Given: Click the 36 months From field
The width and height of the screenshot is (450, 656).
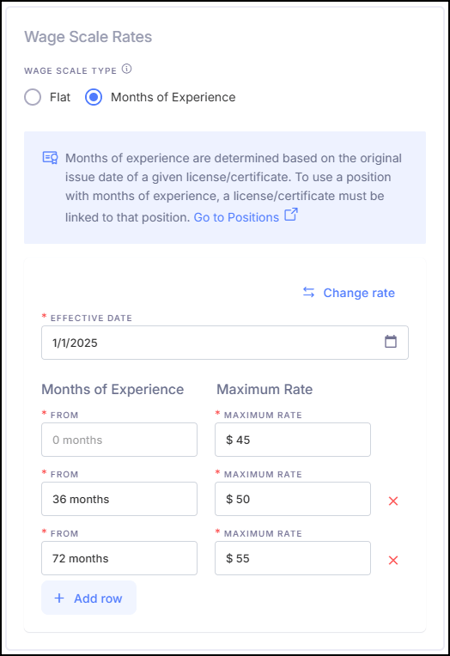Looking at the screenshot, I should coord(119,499).
